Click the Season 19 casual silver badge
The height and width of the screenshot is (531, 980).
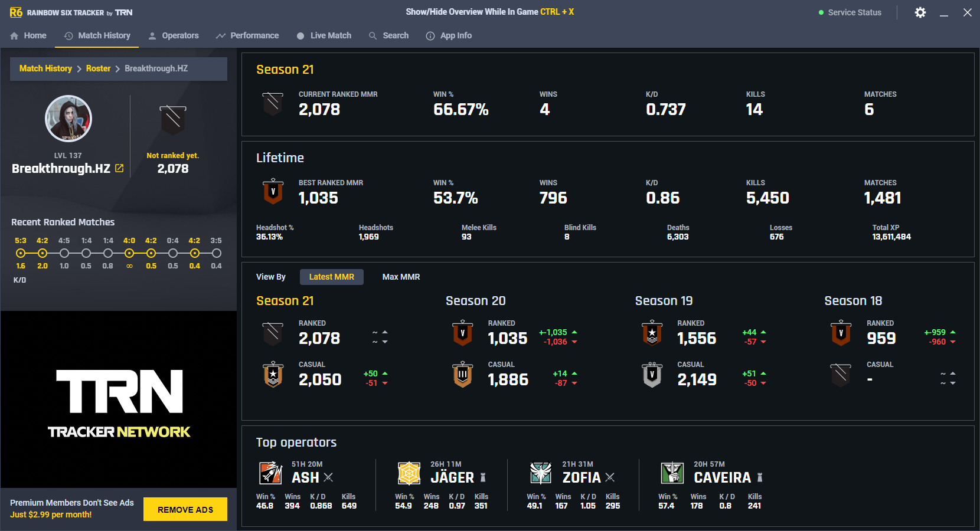[652, 374]
